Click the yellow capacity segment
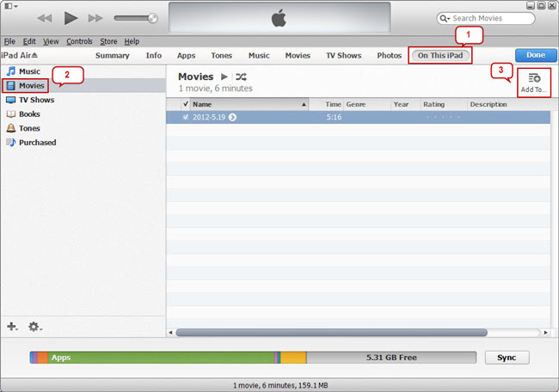The image size is (559, 392). tap(293, 358)
